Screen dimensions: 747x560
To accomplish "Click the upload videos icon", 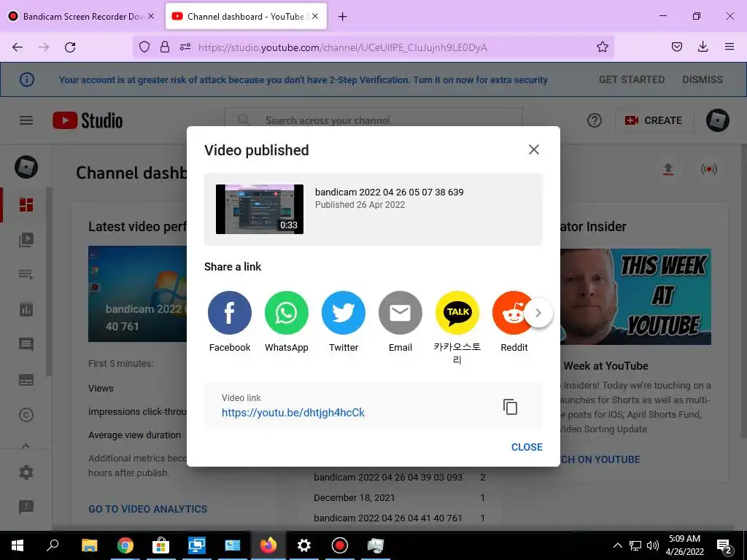I will tap(668, 169).
